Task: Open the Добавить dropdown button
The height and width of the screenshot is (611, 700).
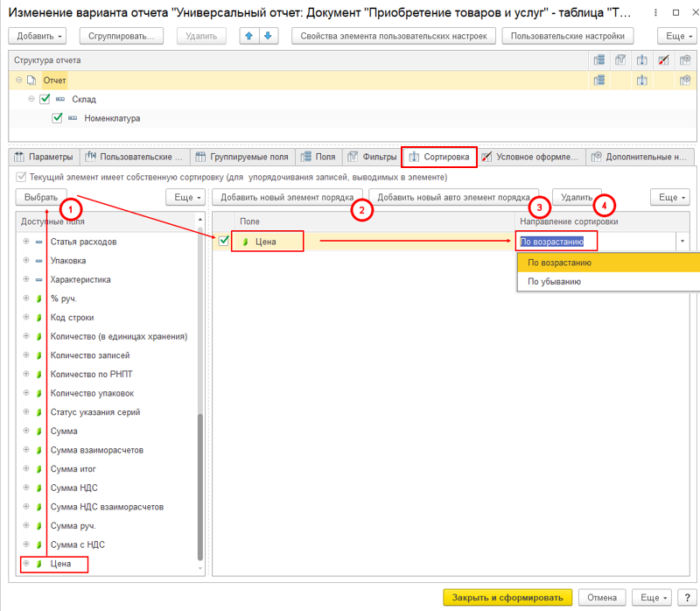Action: [x=38, y=36]
